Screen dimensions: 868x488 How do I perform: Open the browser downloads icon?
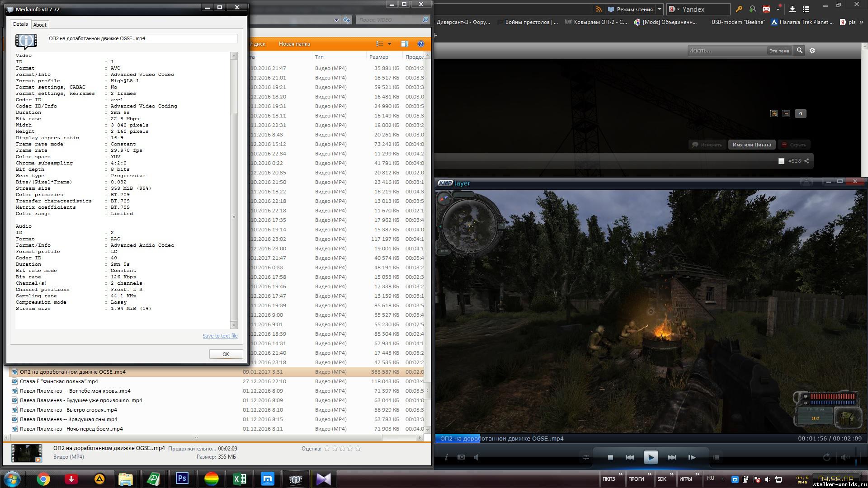[793, 9]
